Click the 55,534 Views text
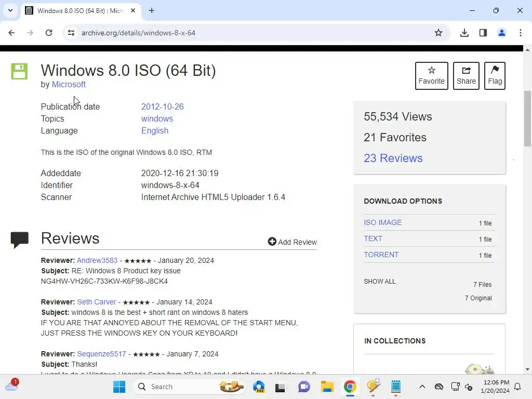This screenshot has width=532, height=399. [397, 117]
